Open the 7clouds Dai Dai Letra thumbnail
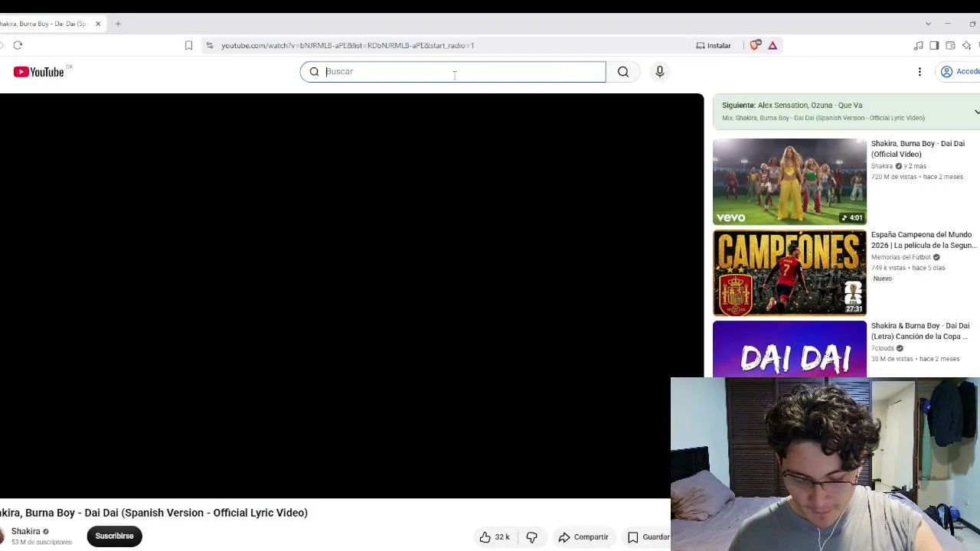Image resolution: width=980 pixels, height=551 pixels. tap(789, 349)
